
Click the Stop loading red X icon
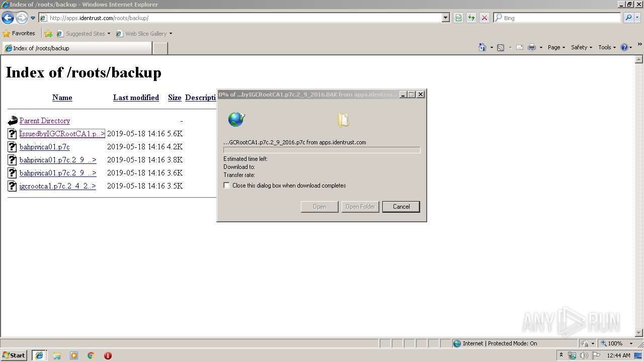coord(485,18)
